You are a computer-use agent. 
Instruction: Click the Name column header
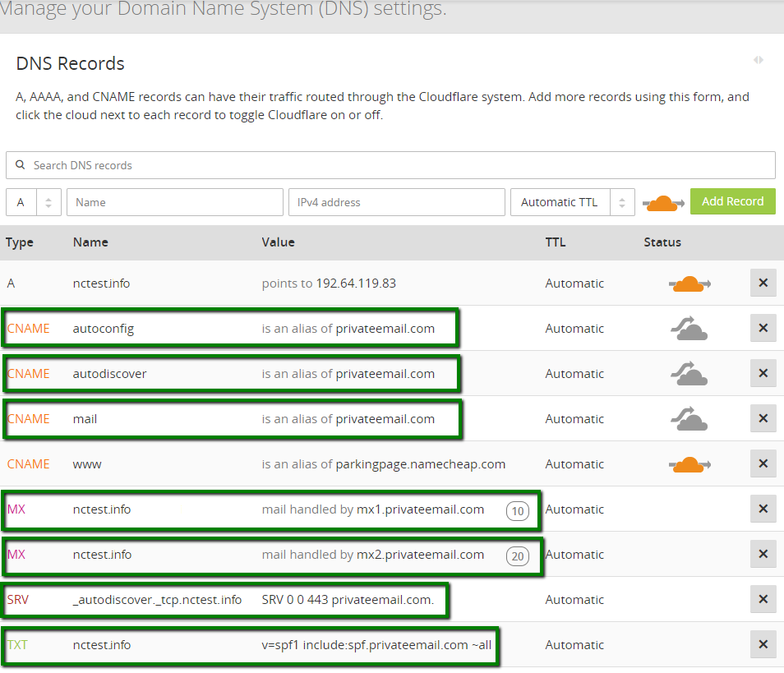pos(90,242)
